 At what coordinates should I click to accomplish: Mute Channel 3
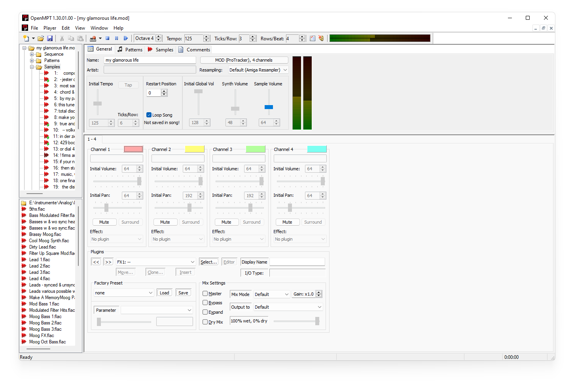[x=227, y=222]
